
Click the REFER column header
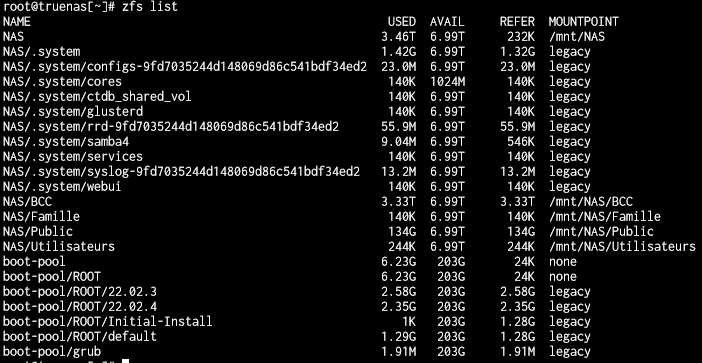[x=517, y=21]
